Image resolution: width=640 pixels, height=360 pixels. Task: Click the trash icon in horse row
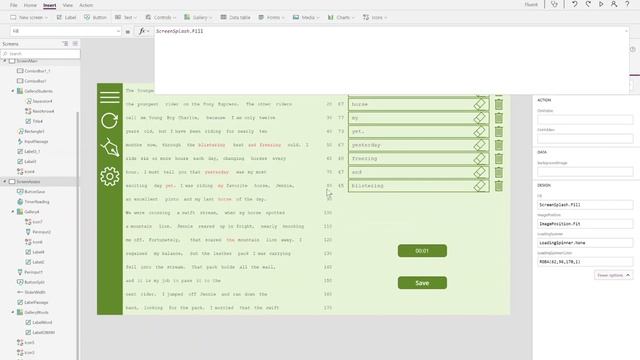click(499, 104)
